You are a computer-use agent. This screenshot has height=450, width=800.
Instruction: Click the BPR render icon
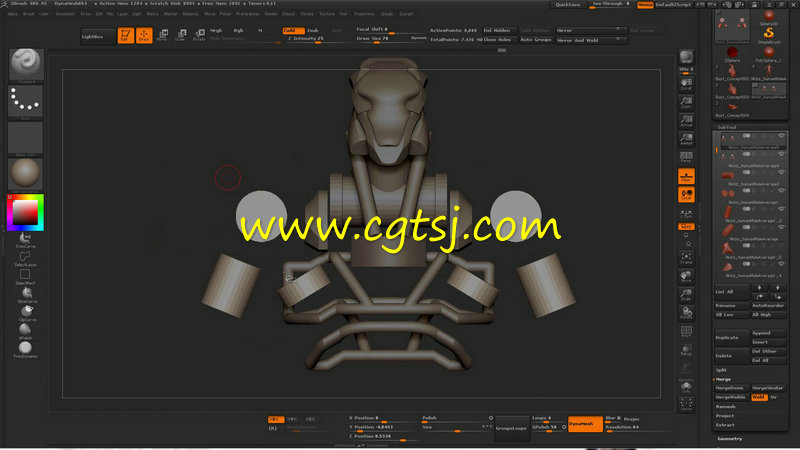click(686, 57)
